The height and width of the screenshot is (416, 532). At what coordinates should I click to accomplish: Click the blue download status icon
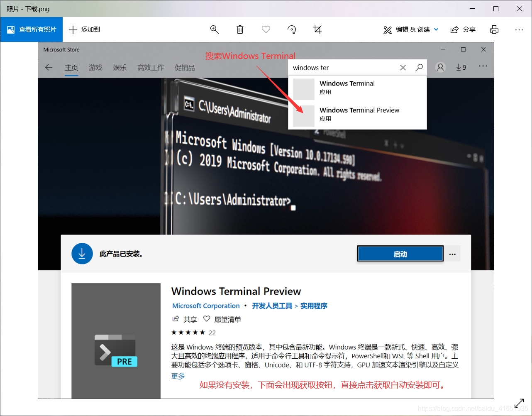coord(82,254)
